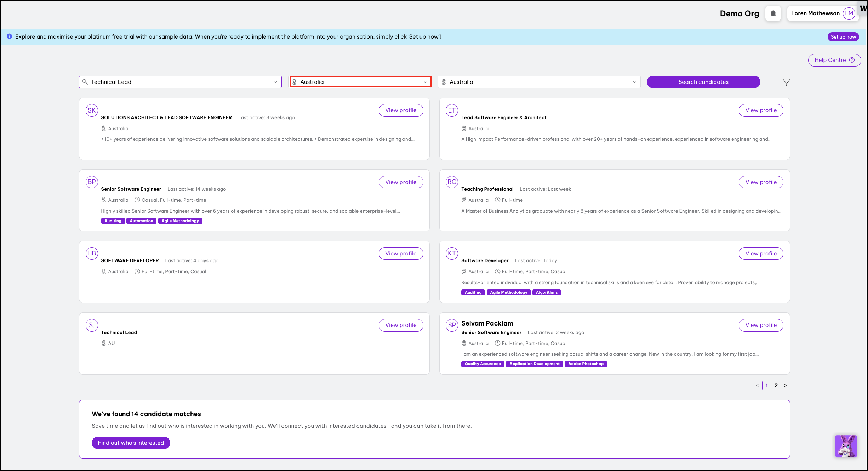Image resolution: width=868 pixels, height=471 pixels.
Task: Open the Help Centre link
Action: click(x=834, y=60)
